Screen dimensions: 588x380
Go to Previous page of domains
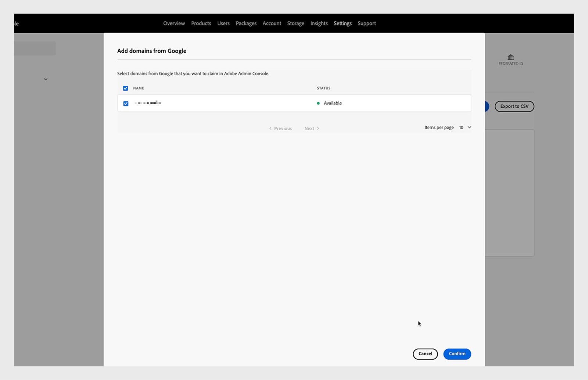280,128
